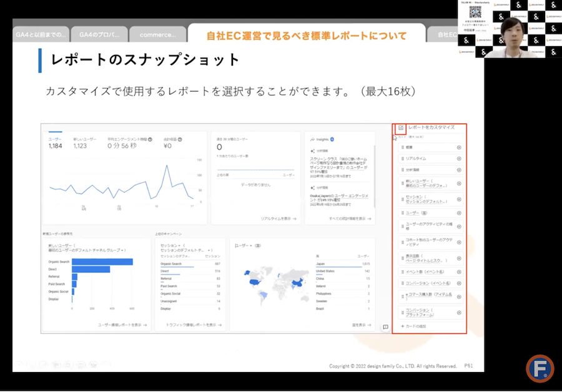Click the ユーザー獲得レポートを表示 link
This screenshot has width=562, height=392.
(122, 325)
